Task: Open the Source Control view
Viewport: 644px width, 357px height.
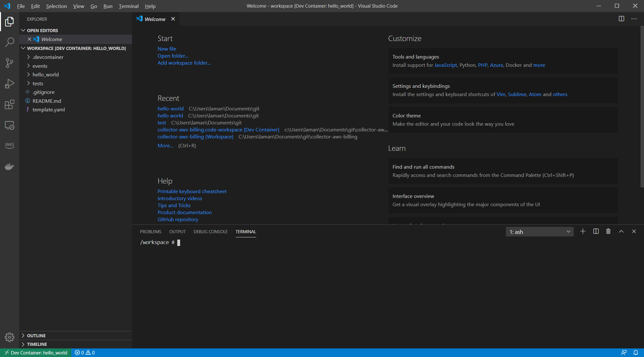Action: point(10,63)
